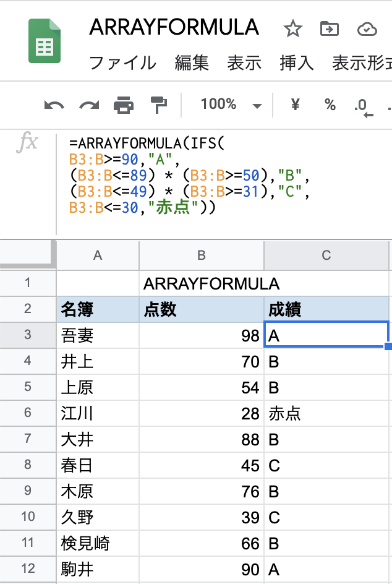Select column B header

(202, 255)
